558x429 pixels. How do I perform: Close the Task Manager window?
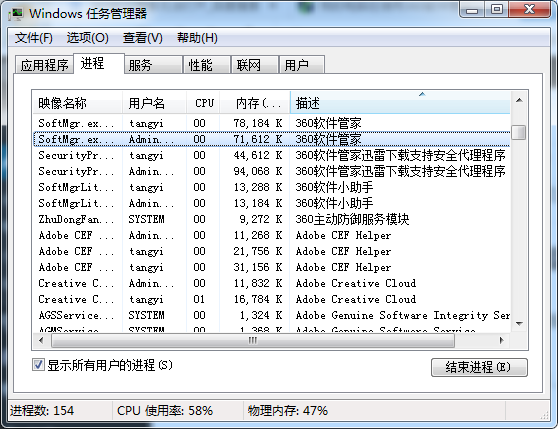coord(530,10)
